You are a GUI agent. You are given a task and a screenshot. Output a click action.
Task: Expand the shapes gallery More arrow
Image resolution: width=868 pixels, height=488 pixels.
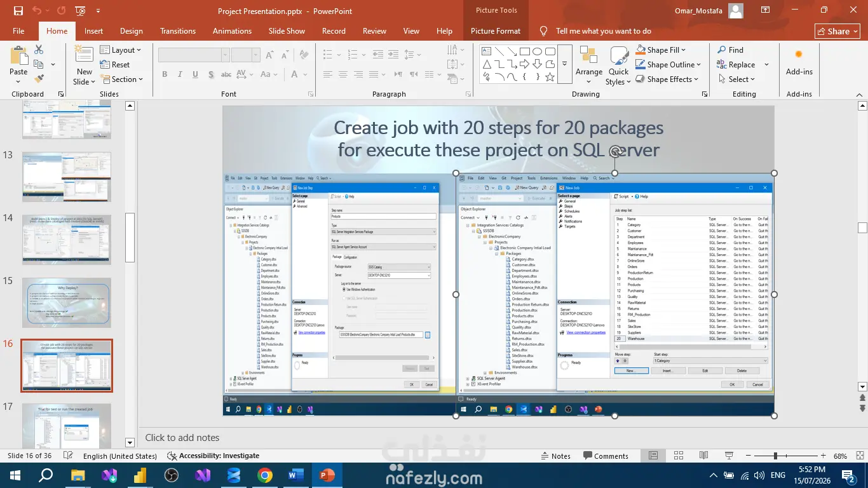coord(564,64)
